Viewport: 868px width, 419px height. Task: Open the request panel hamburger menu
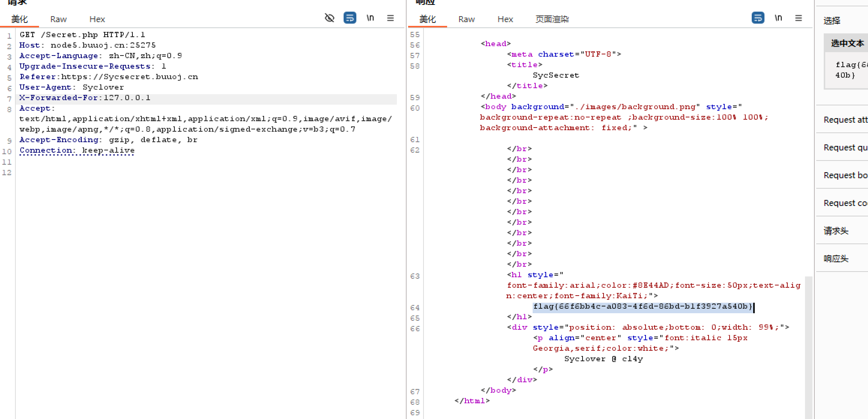tap(390, 18)
